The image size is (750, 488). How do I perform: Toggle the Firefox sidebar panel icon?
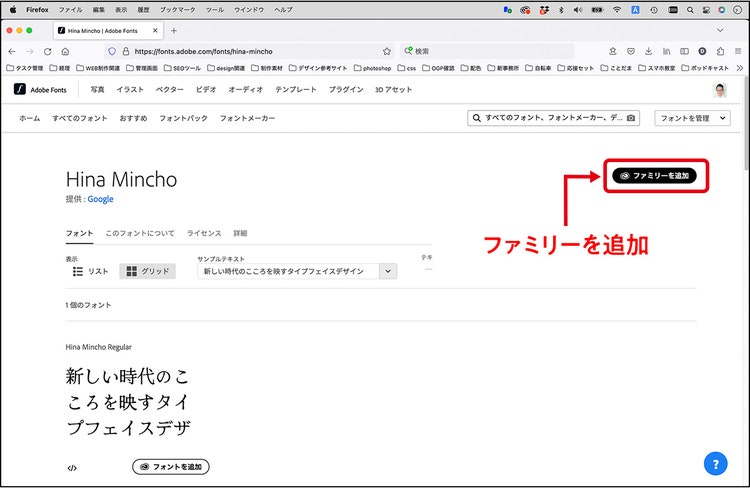coord(684,51)
